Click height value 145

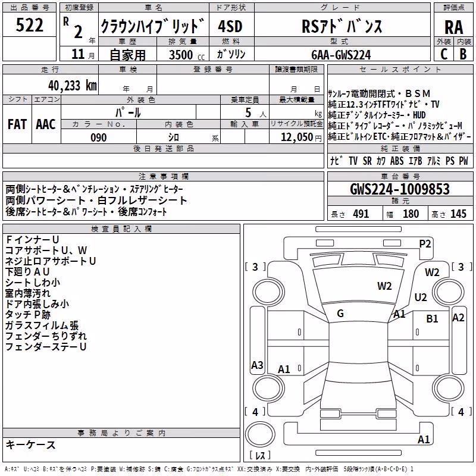(x=458, y=214)
